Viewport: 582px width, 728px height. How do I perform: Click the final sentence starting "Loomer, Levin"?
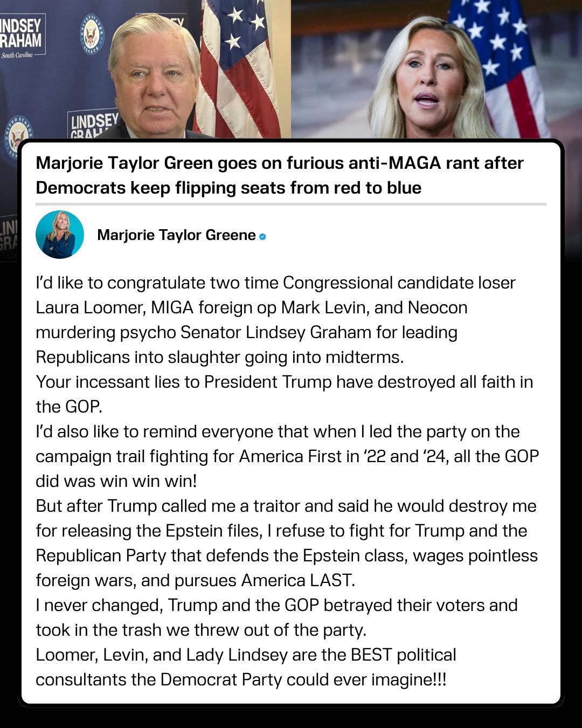tap(246, 667)
